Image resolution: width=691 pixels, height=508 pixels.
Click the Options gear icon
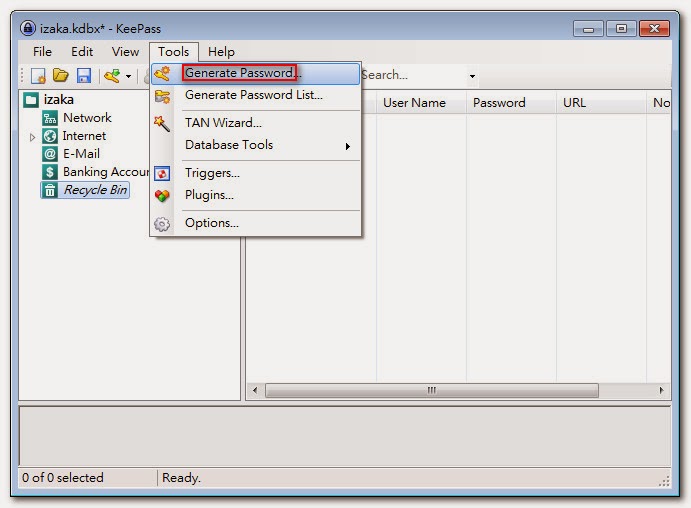(x=162, y=224)
